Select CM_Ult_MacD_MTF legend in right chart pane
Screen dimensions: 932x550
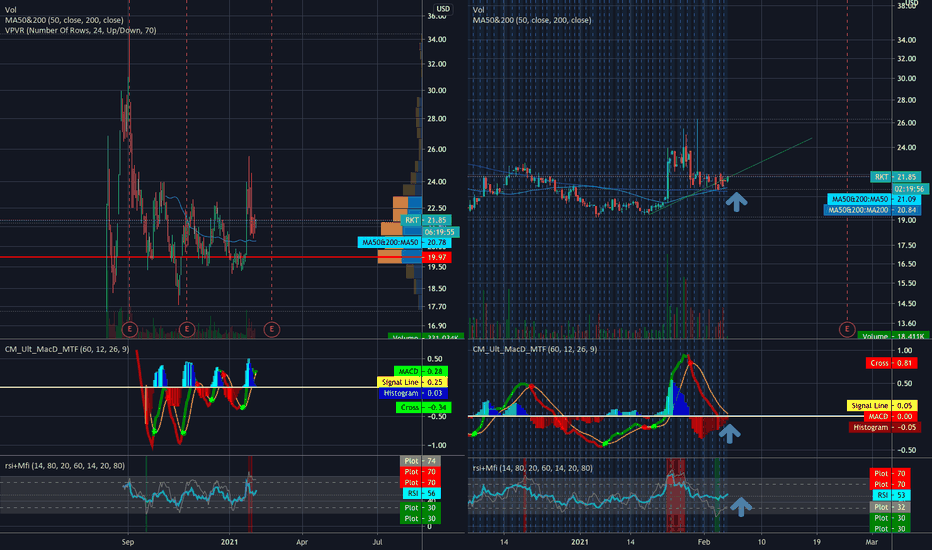(x=534, y=349)
